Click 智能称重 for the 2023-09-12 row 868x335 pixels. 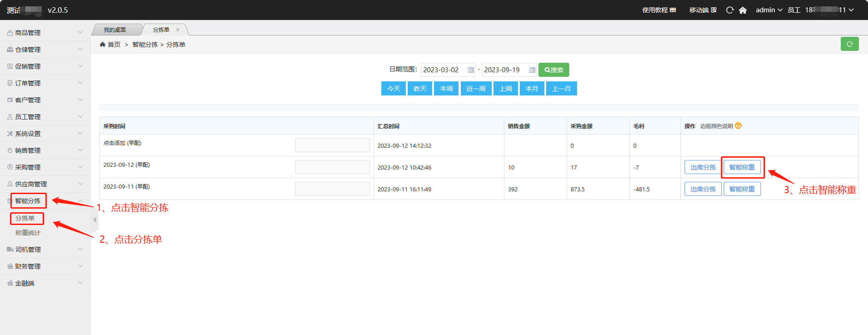[x=742, y=167]
